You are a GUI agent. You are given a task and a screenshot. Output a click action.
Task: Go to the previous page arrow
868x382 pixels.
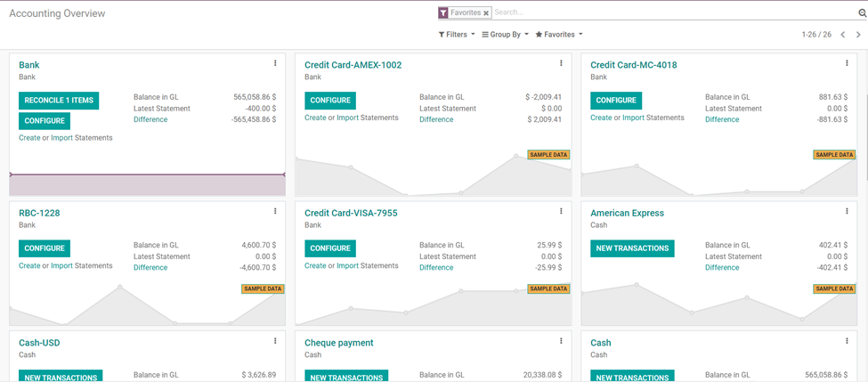(842, 35)
